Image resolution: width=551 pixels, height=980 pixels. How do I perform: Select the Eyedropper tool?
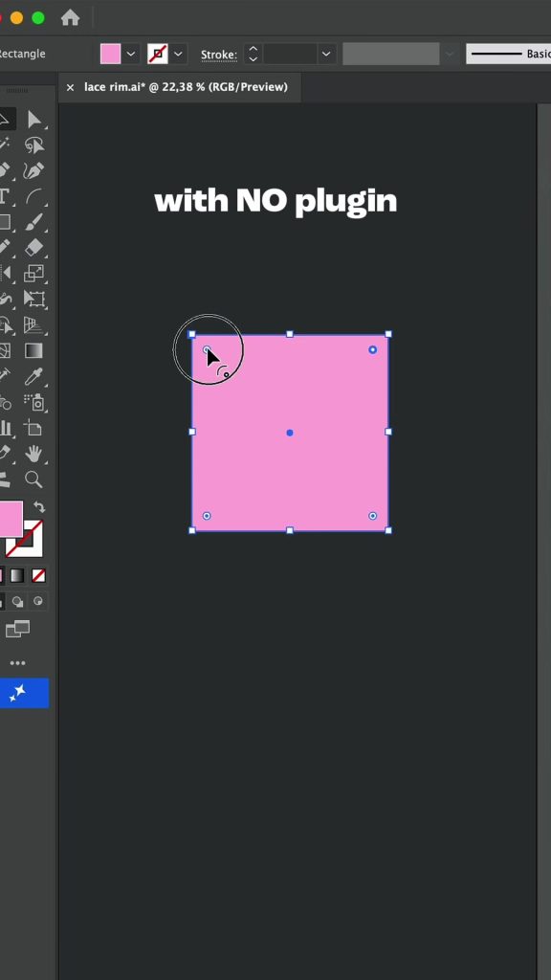coord(33,376)
